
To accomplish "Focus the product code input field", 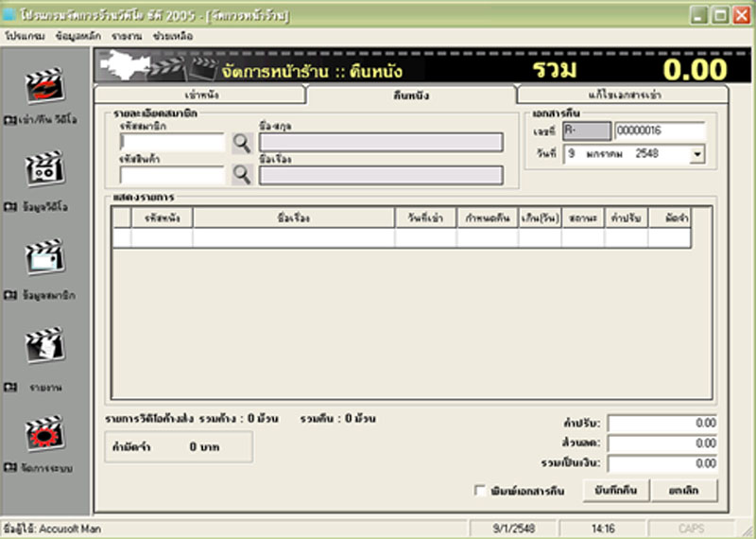I will pos(172,175).
